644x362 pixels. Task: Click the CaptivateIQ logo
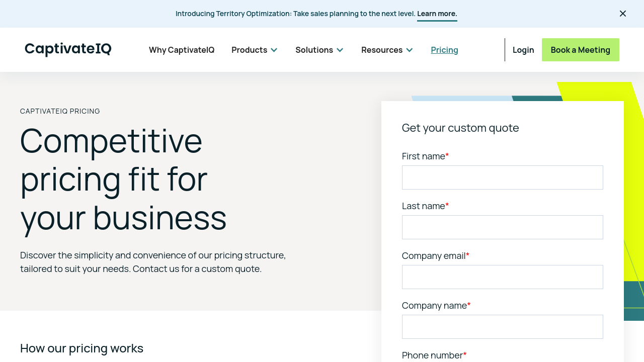click(x=68, y=49)
